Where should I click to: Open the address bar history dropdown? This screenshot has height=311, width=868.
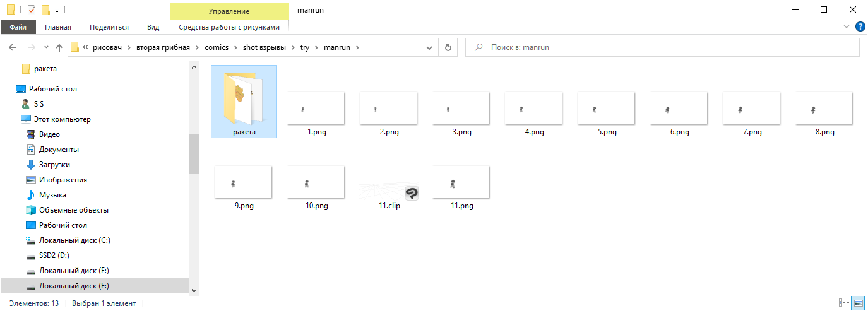[x=429, y=47]
